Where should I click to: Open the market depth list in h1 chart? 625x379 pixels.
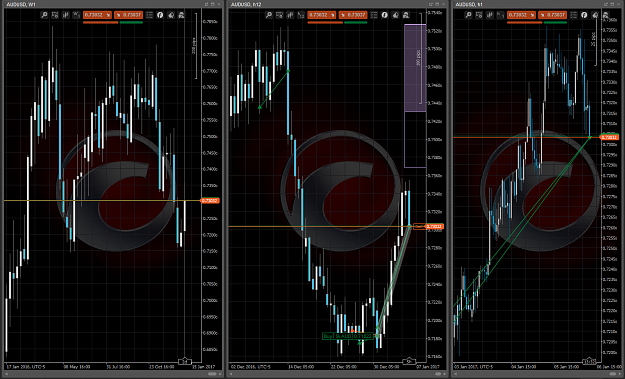[574, 15]
